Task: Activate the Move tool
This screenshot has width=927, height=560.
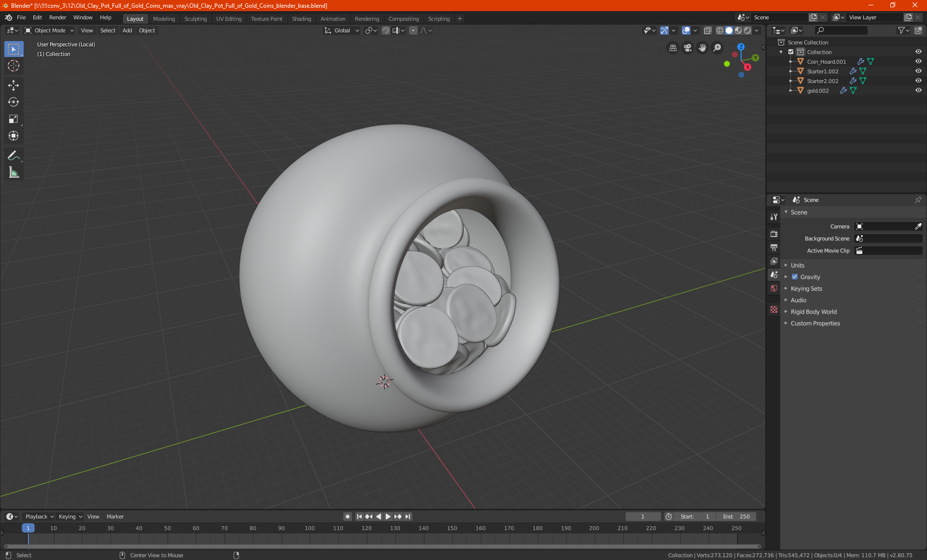Action: tap(14, 85)
